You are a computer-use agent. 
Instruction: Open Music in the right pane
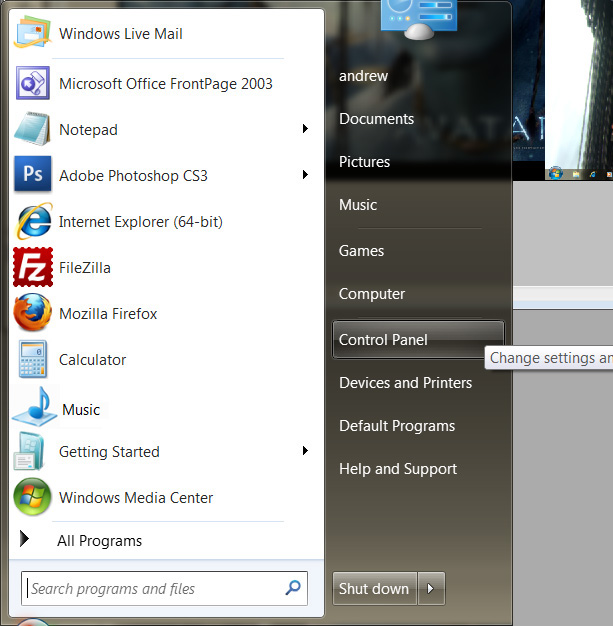[x=358, y=205]
